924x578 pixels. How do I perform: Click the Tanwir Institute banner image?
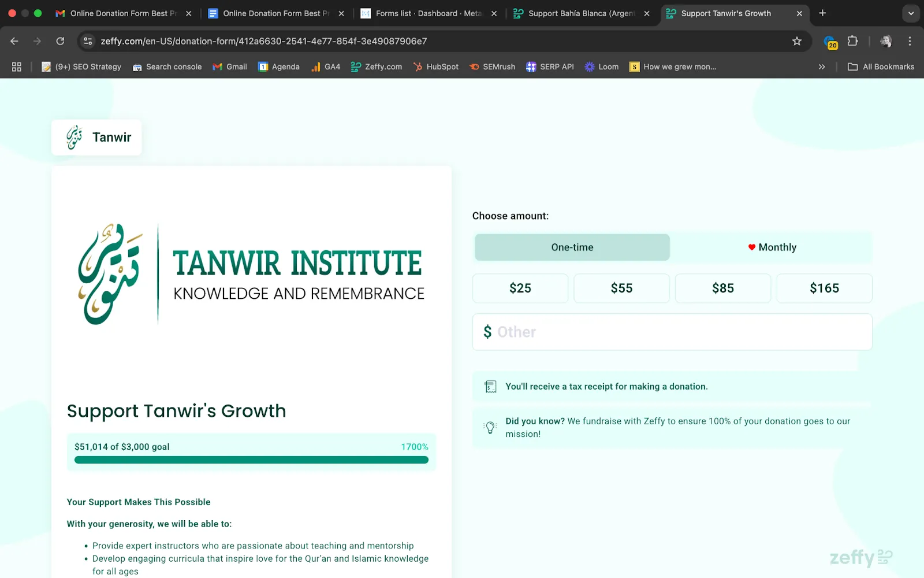click(x=251, y=274)
